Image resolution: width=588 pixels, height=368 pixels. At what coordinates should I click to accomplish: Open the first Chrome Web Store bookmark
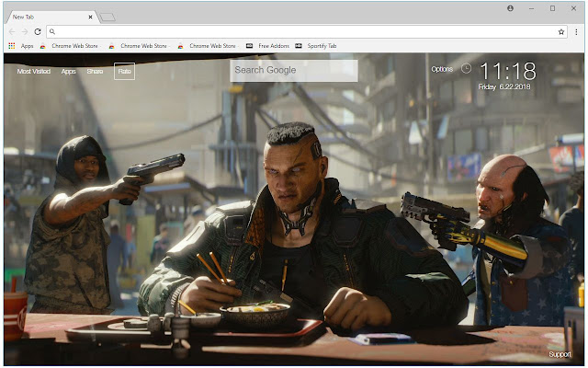click(x=70, y=46)
